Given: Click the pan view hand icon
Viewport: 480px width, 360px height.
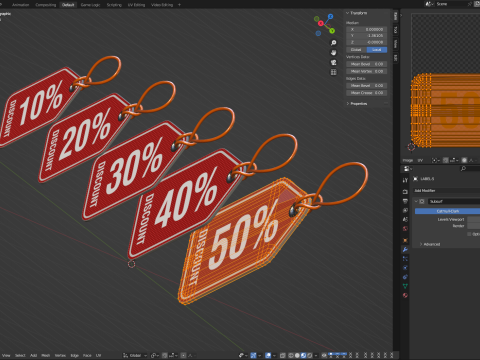Looking at the screenshot, I should (333, 53).
